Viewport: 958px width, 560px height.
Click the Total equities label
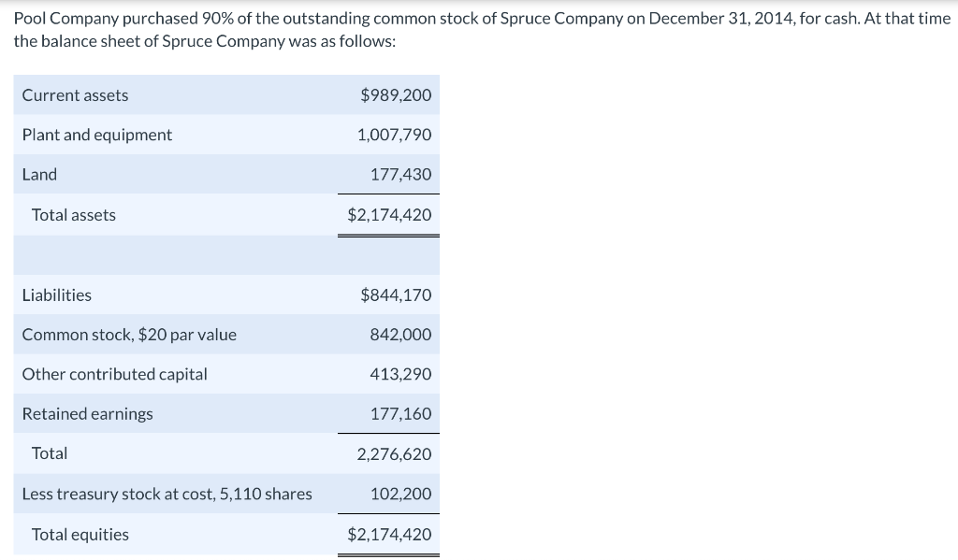point(80,535)
